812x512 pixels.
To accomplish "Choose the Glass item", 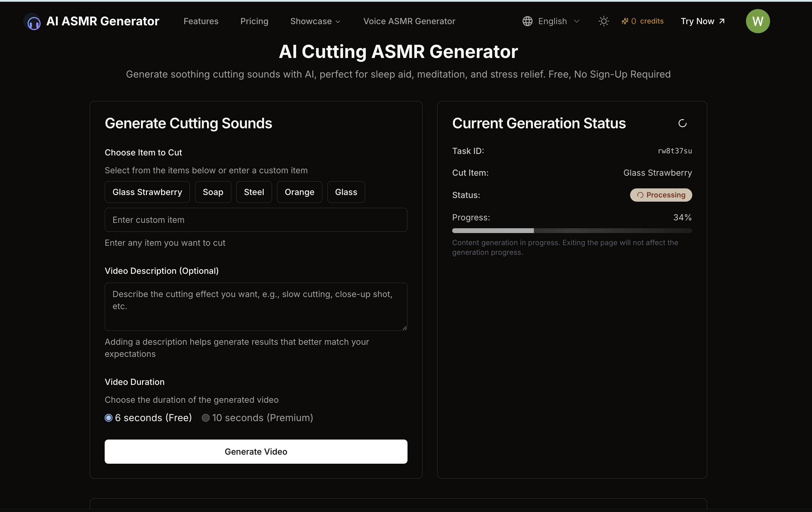I will pos(346,192).
